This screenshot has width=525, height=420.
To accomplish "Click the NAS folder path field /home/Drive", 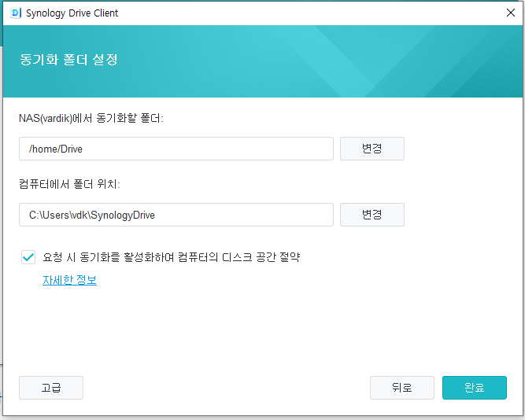I will click(x=176, y=149).
